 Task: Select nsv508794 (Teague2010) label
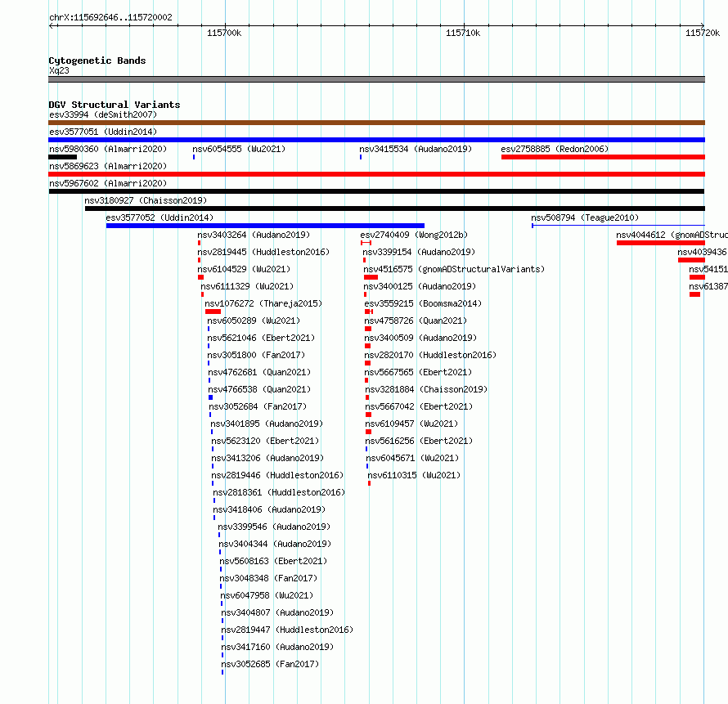(x=585, y=217)
